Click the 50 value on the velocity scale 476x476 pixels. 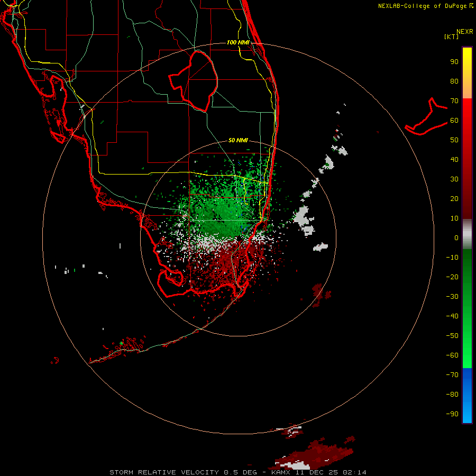454,140
